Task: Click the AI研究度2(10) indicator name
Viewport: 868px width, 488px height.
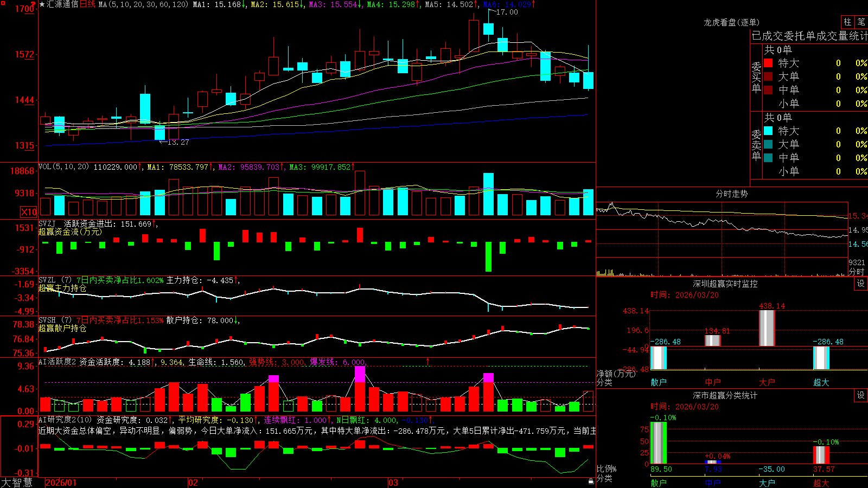Action: coord(65,420)
